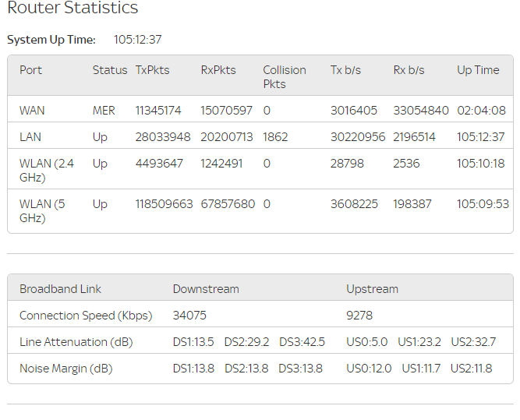Screen dimensions: 520x420
Task: Click the MER status of WAN
Action: (104, 111)
